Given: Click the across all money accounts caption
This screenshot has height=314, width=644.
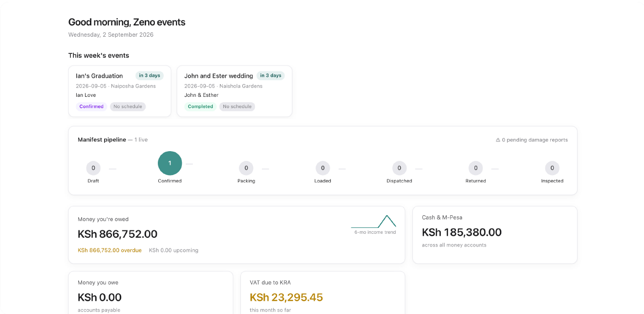Looking at the screenshot, I should pyautogui.click(x=454, y=245).
